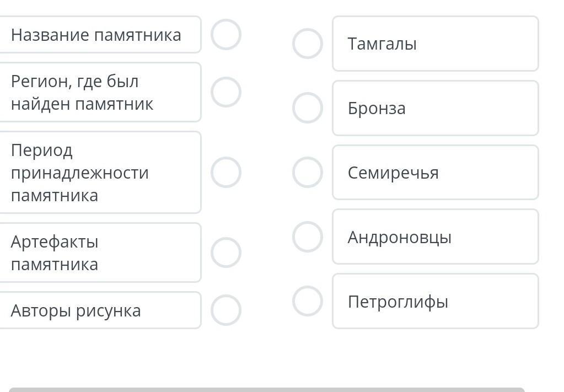Click the Авторы рисунка card
564x392 pixels.
(x=99, y=310)
